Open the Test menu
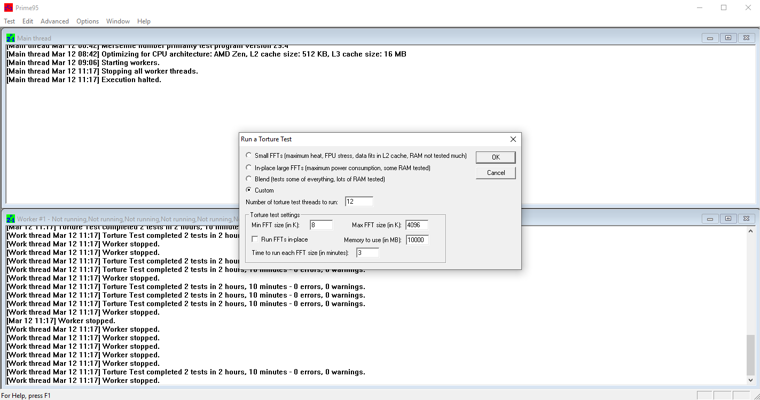The image size is (760, 400). tap(9, 21)
